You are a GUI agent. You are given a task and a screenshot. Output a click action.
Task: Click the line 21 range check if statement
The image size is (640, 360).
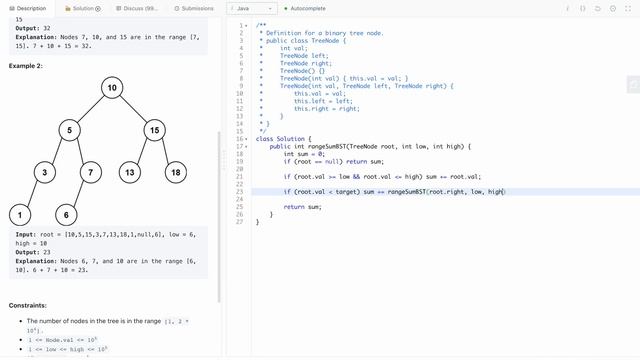pos(382,177)
